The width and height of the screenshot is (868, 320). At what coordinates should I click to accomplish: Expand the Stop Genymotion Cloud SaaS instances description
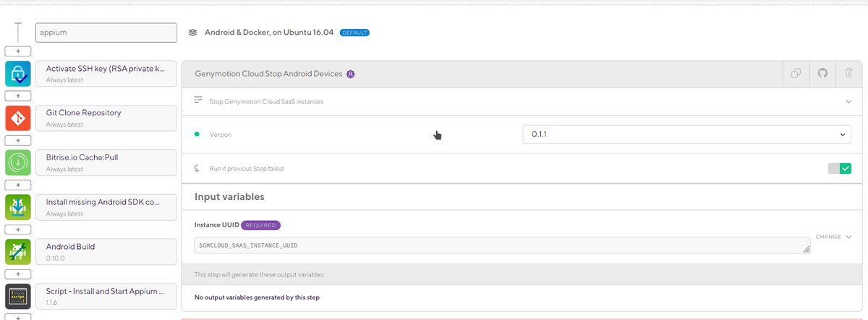pyautogui.click(x=848, y=101)
